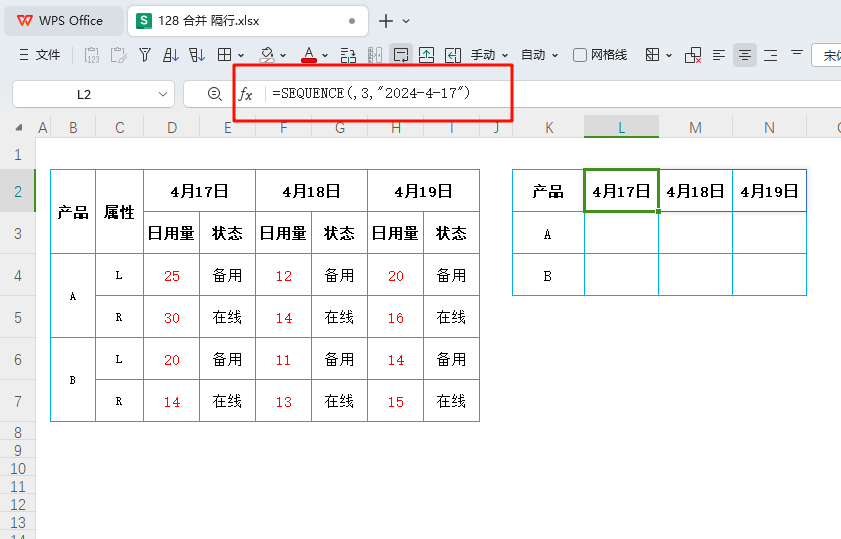Click the merge cells icon
The image size is (841, 539).
652,55
